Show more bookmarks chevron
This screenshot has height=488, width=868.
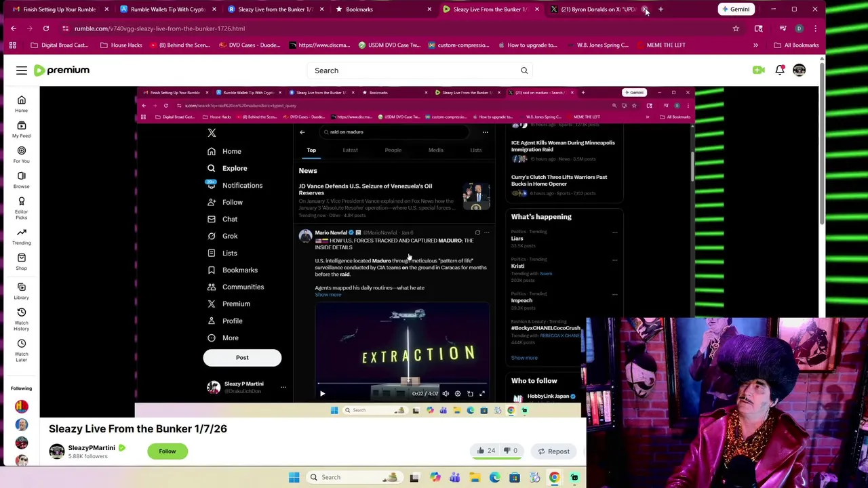pyautogui.click(x=755, y=45)
